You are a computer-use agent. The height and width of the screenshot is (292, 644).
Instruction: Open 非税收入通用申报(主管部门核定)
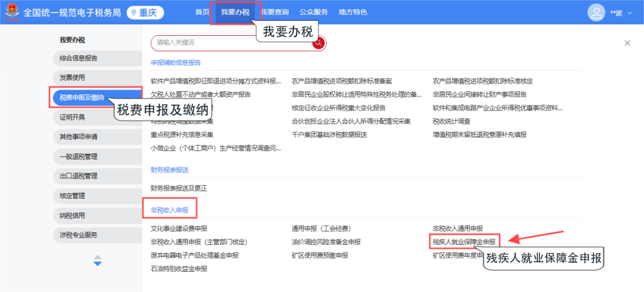tap(199, 242)
